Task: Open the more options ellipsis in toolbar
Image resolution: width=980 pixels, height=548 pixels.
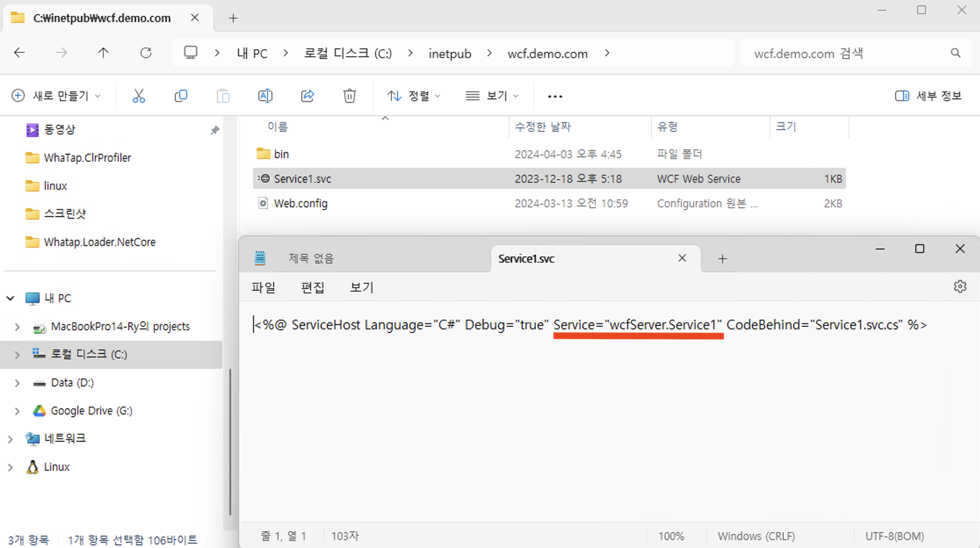Action: [555, 96]
